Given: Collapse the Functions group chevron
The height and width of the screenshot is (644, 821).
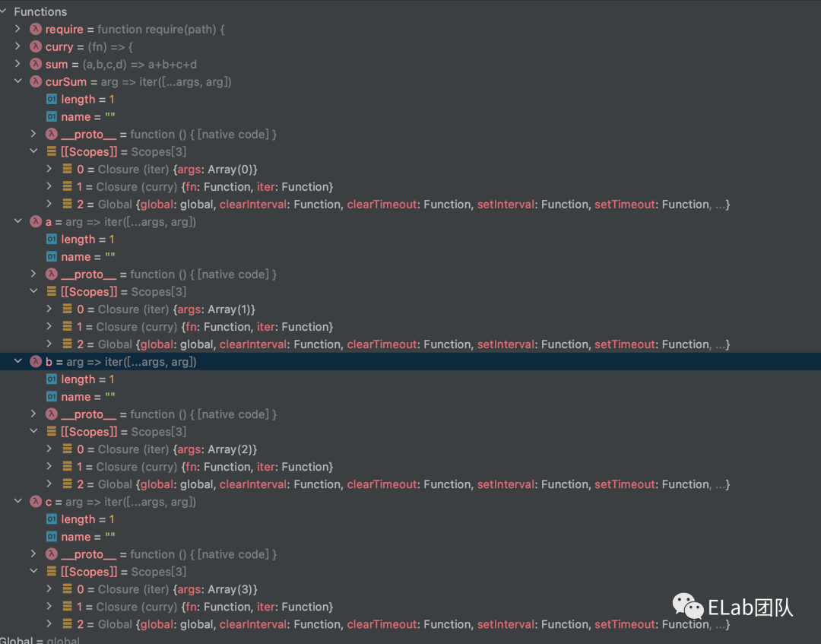Looking at the screenshot, I should [x=3, y=11].
